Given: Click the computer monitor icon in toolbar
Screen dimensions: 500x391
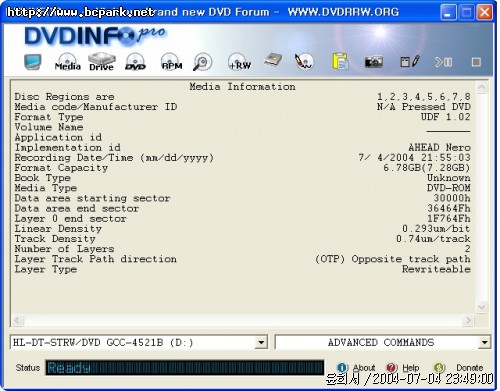Looking at the screenshot, I should click(33, 62).
